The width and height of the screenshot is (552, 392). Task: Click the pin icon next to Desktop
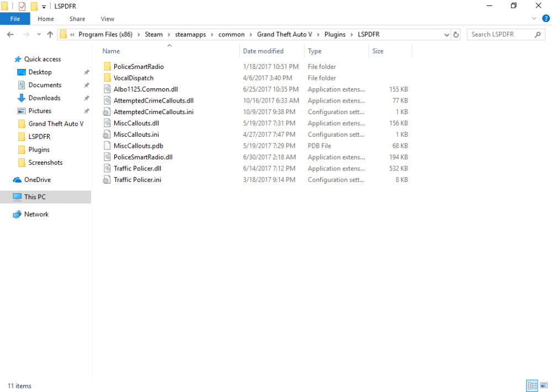(86, 72)
